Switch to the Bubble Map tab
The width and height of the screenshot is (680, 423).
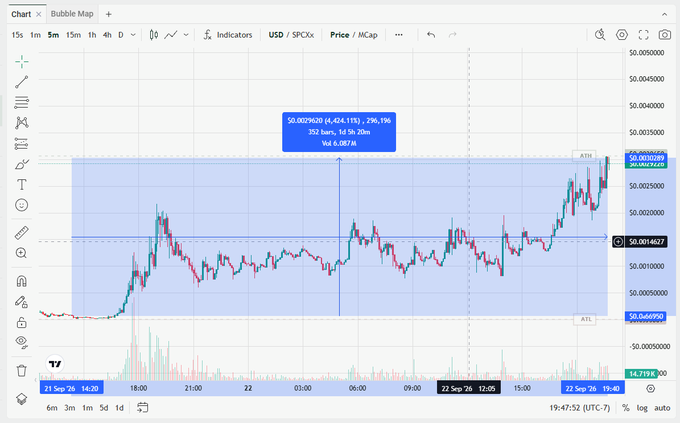pyautogui.click(x=72, y=14)
